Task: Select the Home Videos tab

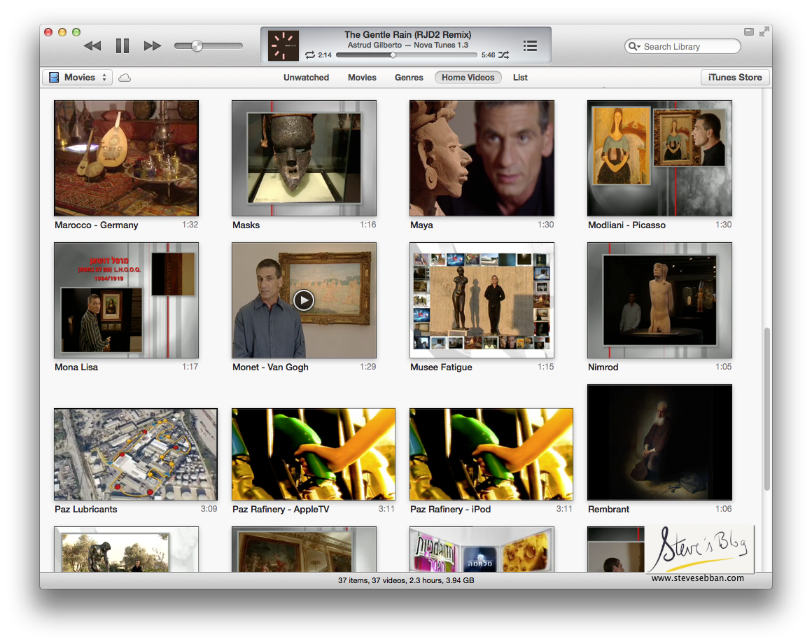Action: (x=468, y=77)
